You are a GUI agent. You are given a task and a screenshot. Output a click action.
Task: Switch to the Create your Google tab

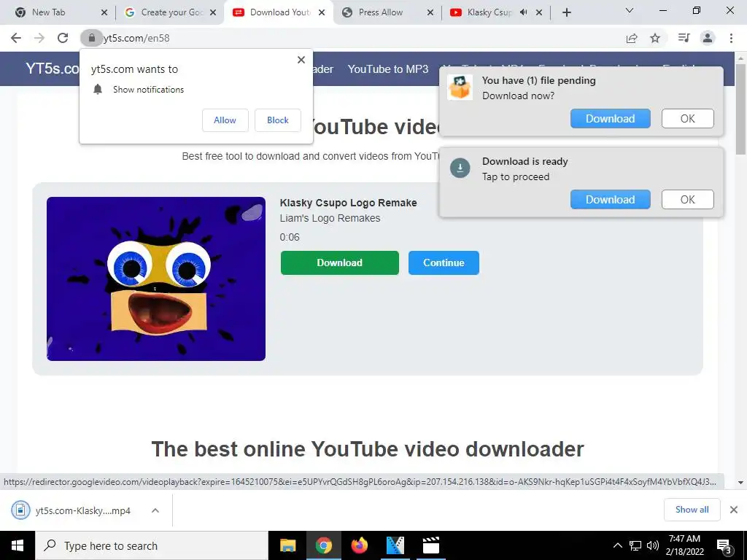pos(171,12)
